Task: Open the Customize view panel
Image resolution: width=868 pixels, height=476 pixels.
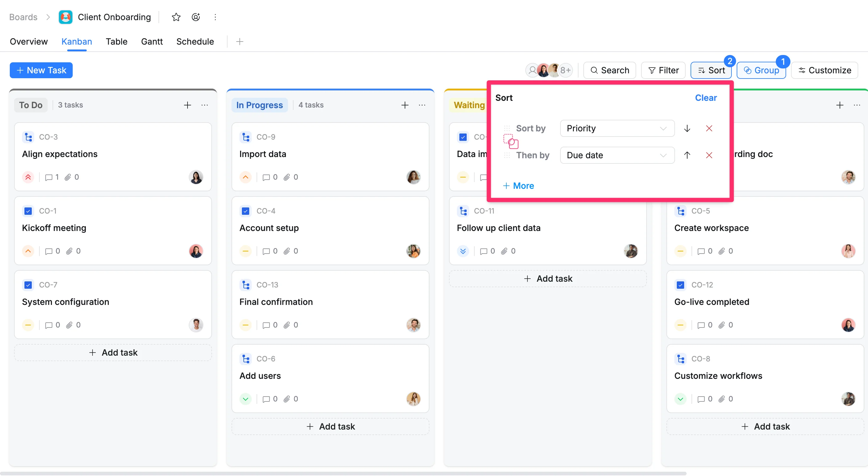Action: [x=824, y=70]
